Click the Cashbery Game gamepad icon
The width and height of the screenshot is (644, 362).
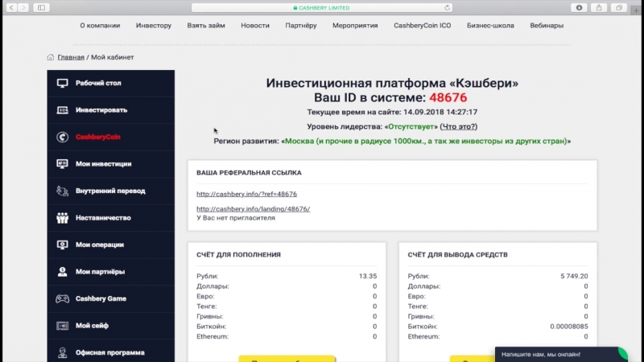point(63,298)
